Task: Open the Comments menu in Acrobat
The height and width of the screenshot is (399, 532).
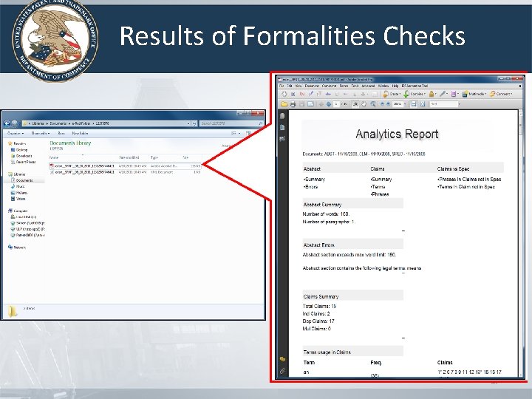Action: (329, 86)
